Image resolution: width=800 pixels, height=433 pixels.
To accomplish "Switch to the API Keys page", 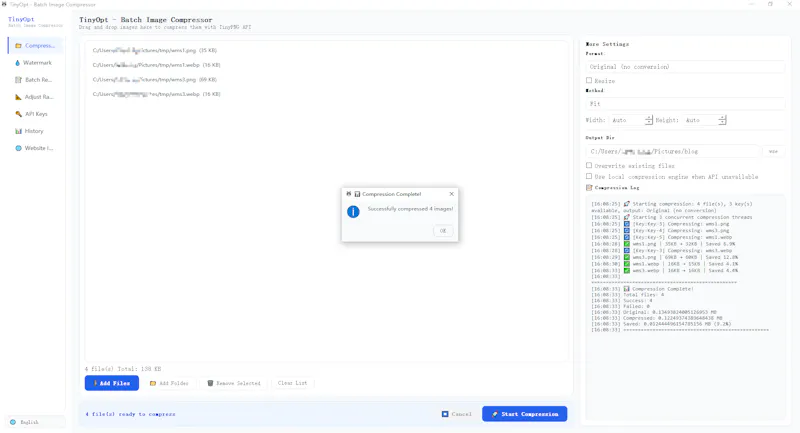I will point(35,114).
